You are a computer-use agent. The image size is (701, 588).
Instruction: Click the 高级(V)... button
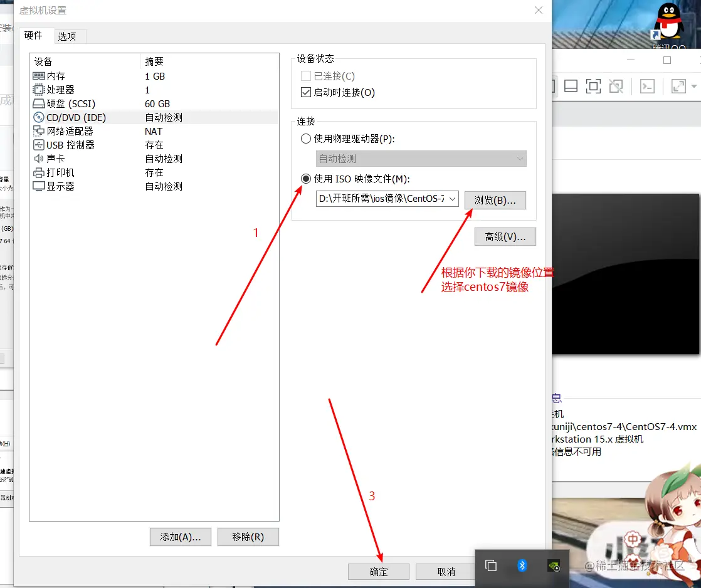pyautogui.click(x=505, y=236)
